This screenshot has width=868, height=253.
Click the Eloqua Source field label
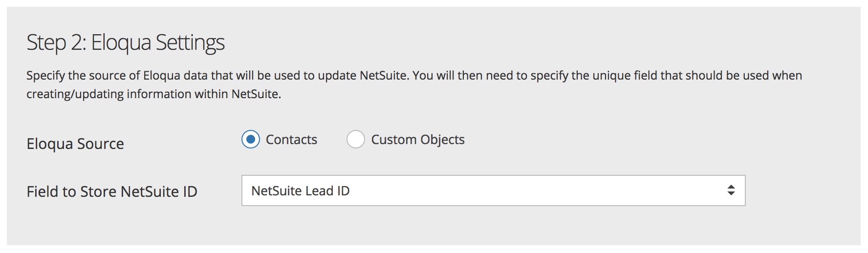(75, 144)
